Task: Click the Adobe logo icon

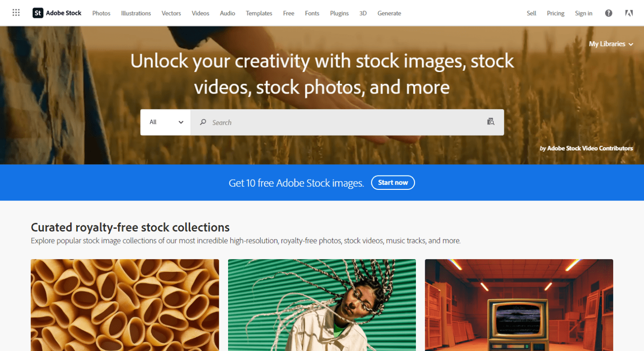Action: click(629, 13)
